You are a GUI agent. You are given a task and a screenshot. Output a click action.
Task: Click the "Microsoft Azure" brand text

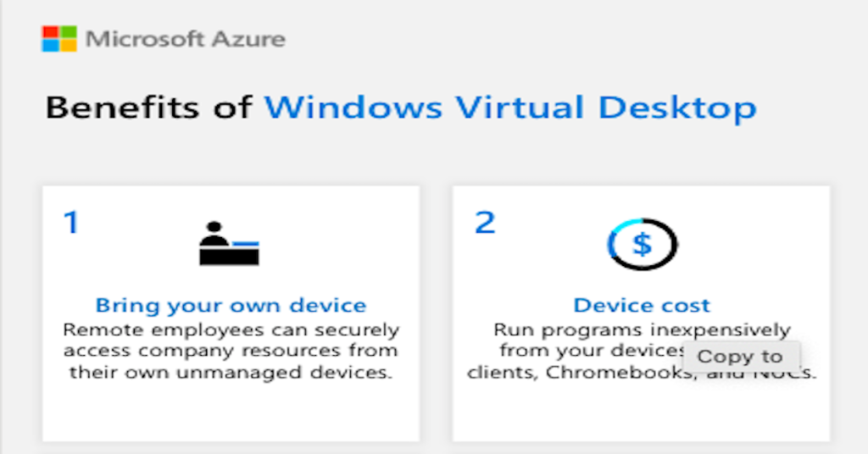(x=186, y=39)
